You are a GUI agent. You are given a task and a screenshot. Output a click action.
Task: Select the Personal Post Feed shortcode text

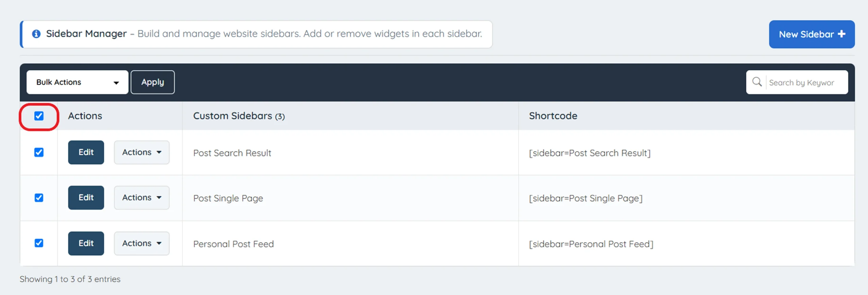coord(591,244)
